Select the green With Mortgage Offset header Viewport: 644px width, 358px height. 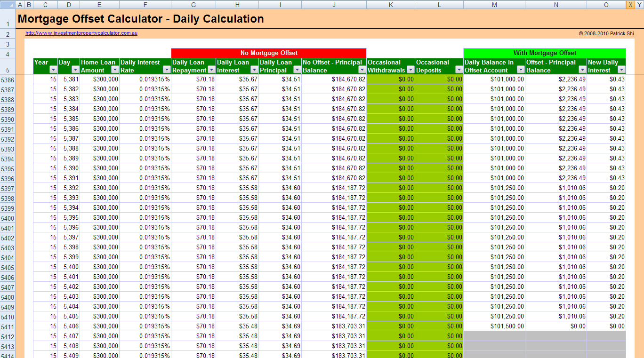point(545,53)
